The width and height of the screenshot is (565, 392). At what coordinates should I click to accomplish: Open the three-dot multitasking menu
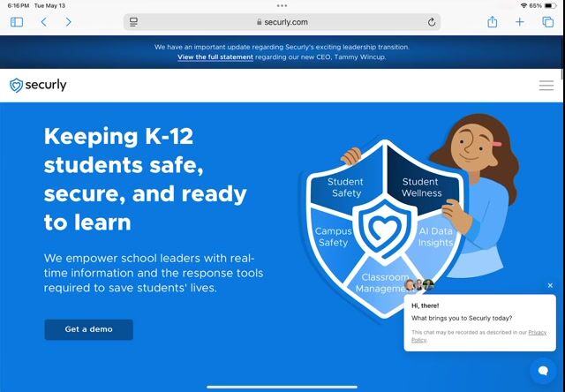pos(282,6)
